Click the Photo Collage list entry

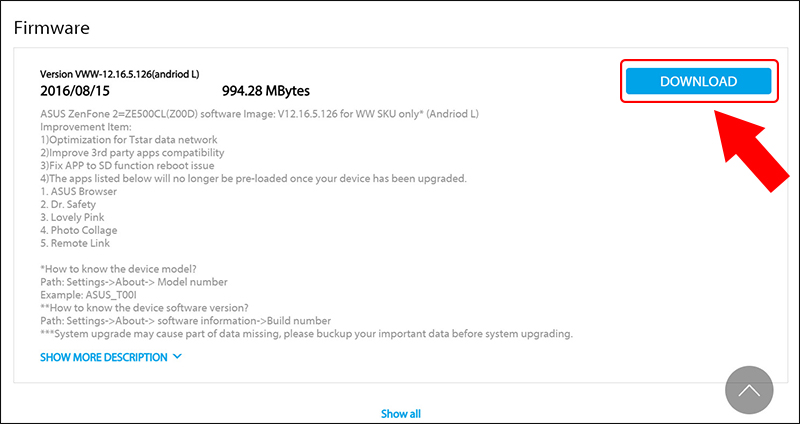click(x=79, y=231)
